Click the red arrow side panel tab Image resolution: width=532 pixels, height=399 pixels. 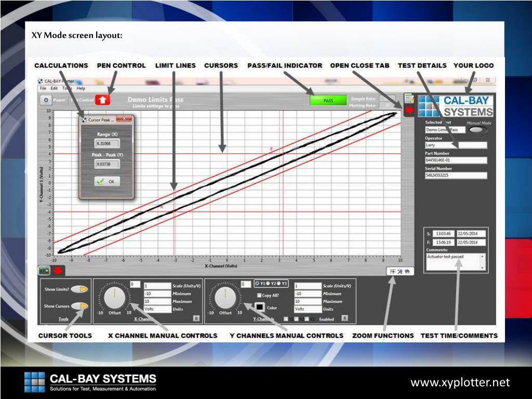point(409,110)
